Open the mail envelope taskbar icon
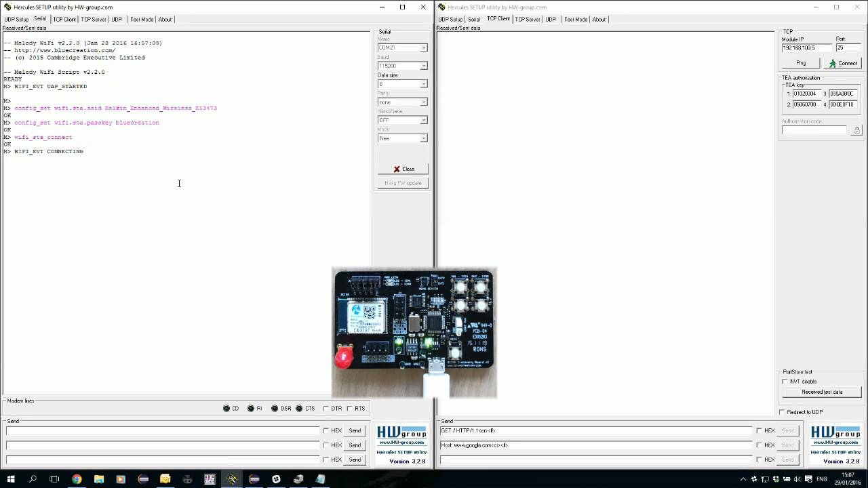This screenshot has height=488, width=868. [165, 479]
